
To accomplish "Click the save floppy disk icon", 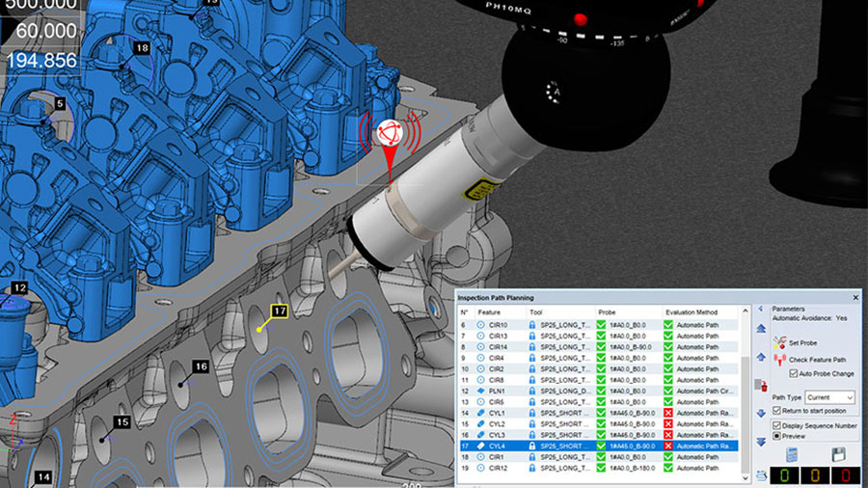I will coord(838,454).
